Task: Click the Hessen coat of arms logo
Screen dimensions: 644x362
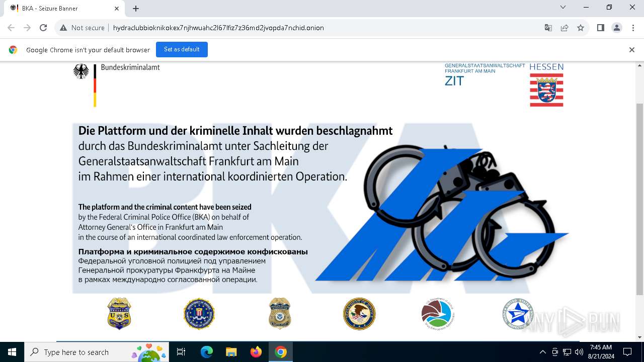Action: tap(546, 89)
